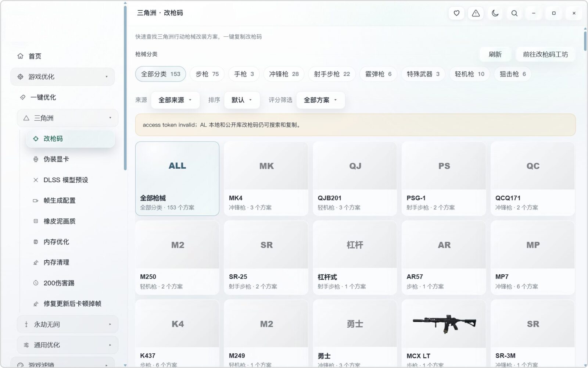The height and width of the screenshot is (368, 588).
Task: Filter by 射手步枪 22 category
Action: (x=332, y=74)
